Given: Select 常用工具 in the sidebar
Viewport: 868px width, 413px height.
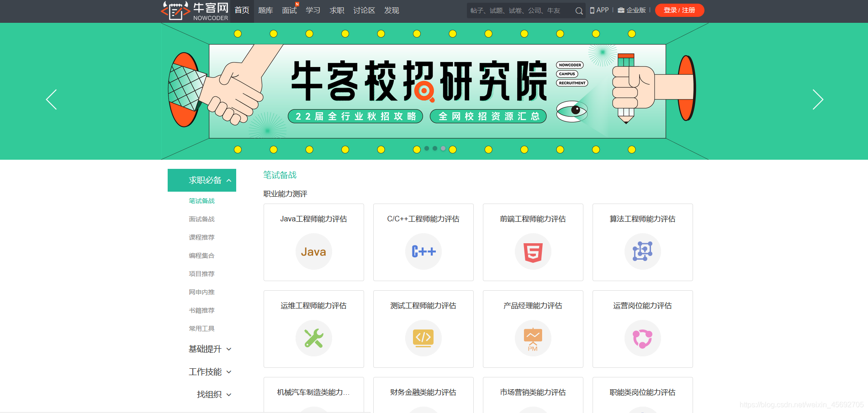Looking at the screenshot, I should (201, 329).
